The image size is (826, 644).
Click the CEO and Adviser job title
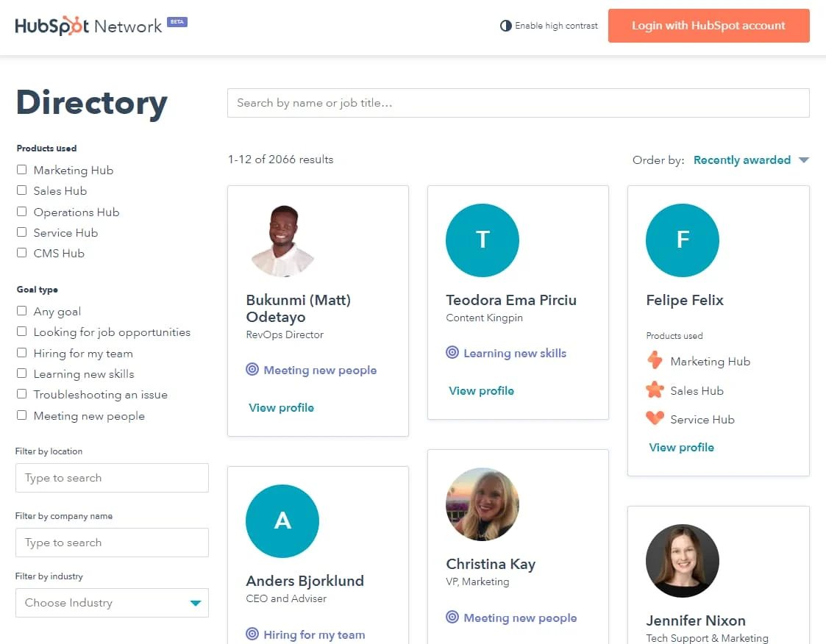click(286, 598)
